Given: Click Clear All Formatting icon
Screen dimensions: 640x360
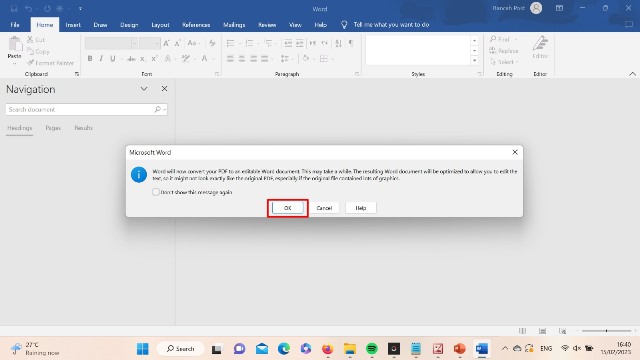Looking at the screenshot, I should 212,43.
